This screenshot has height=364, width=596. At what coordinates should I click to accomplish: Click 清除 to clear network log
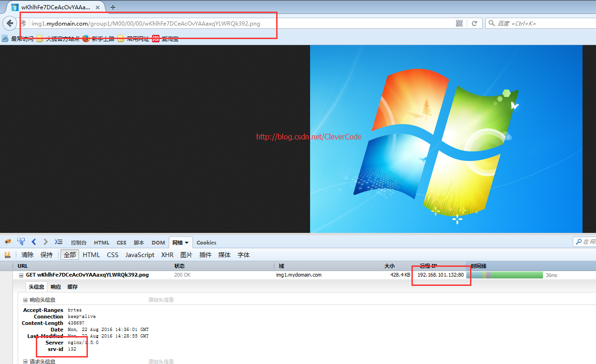tap(27, 255)
